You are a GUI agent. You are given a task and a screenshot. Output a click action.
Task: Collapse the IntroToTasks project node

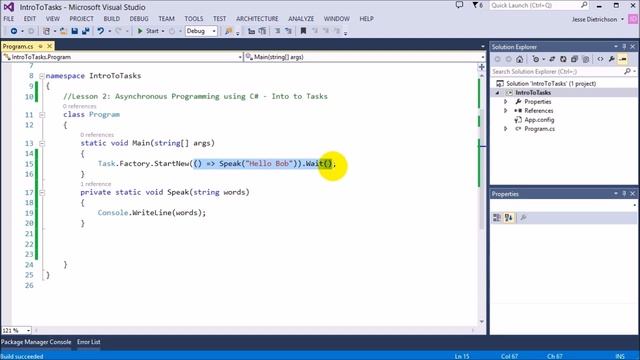click(x=497, y=93)
